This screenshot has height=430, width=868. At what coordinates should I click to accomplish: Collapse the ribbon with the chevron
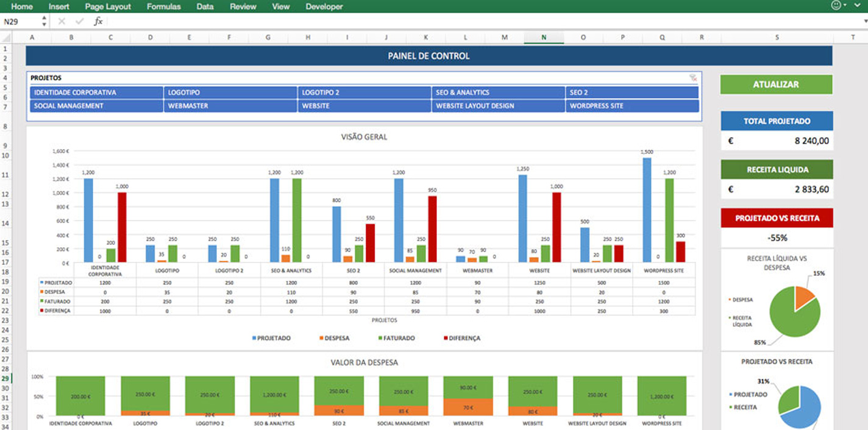pyautogui.click(x=858, y=5)
